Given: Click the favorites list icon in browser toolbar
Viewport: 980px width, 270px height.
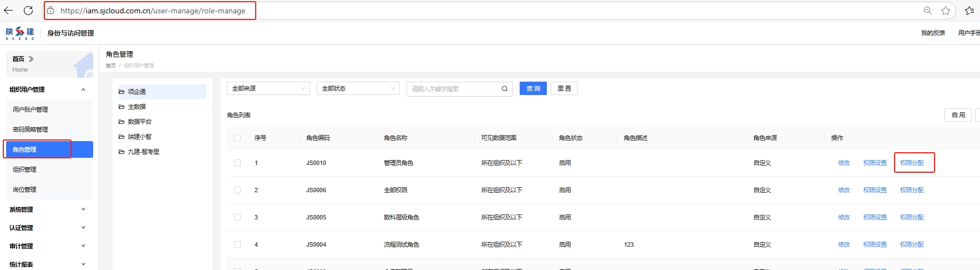Looking at the screenshot, I should click(969, 11).
